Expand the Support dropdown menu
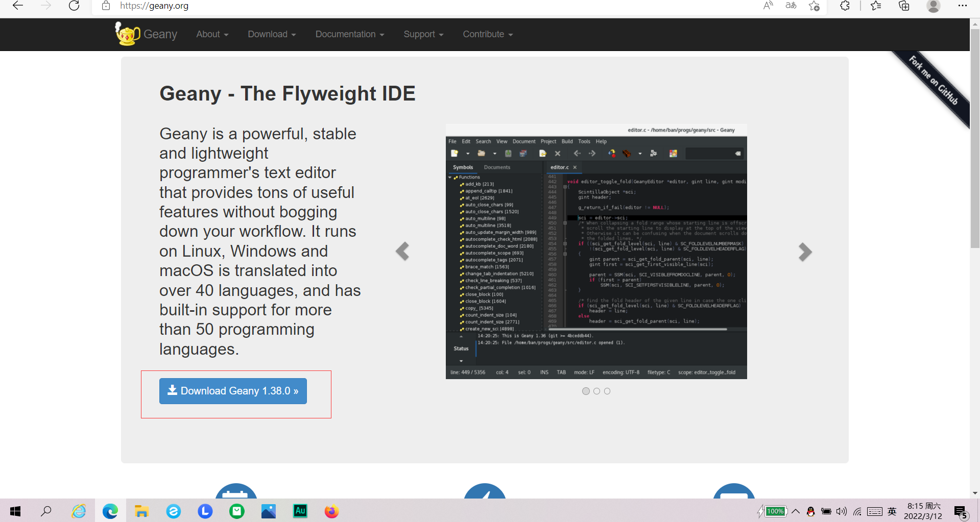This screenshot has height=522, width=980. pyautogui.click(x=423, y=34)
